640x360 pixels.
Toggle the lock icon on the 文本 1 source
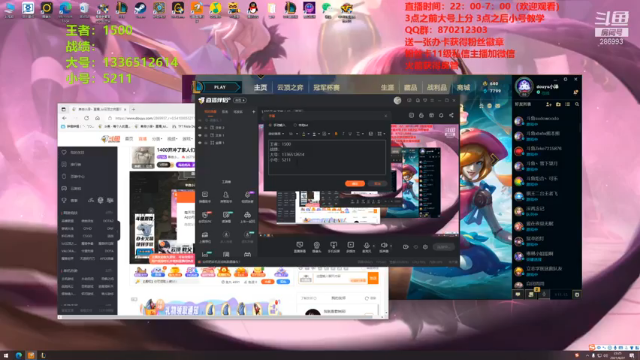click(206, 135)
